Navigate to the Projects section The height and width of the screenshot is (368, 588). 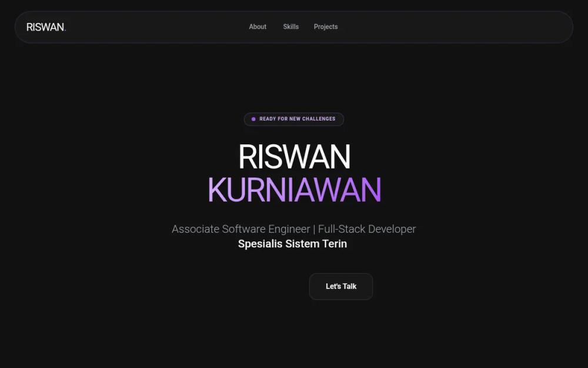[326, 26]
